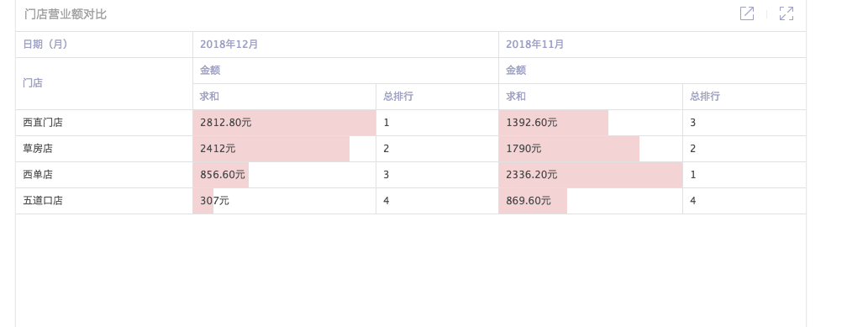Click the fullscreen expand icon
868x327 pixels.
786,13
